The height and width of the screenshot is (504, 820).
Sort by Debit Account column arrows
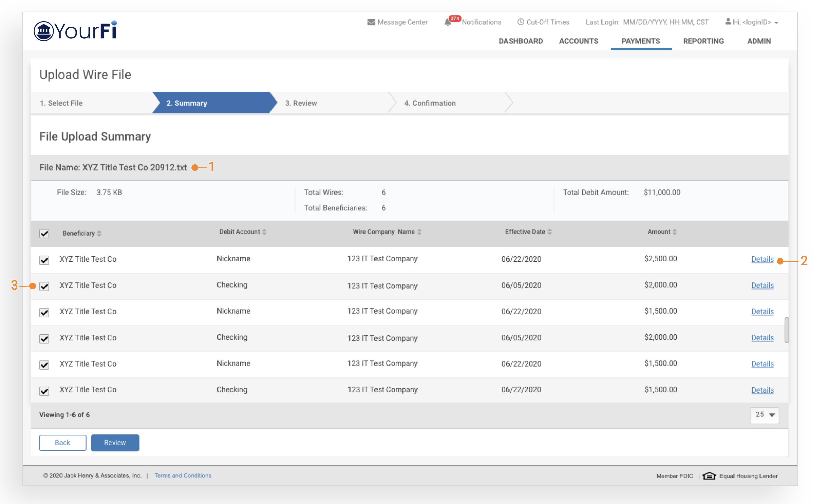pos(264,232)
